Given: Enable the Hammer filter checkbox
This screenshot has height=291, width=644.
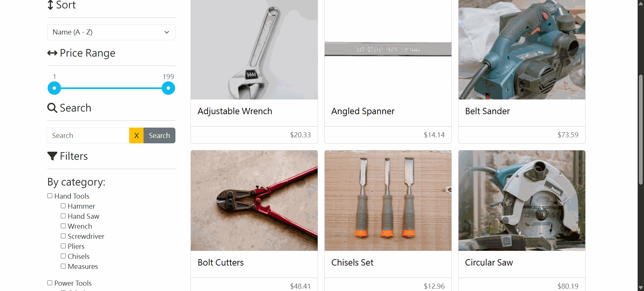Looking at the screenshot, I should [63, 206].
